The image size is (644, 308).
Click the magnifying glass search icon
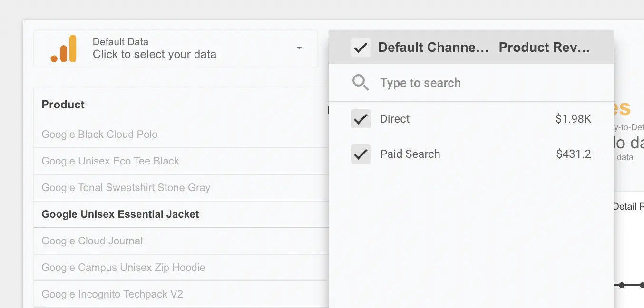[x=361, y=83]
